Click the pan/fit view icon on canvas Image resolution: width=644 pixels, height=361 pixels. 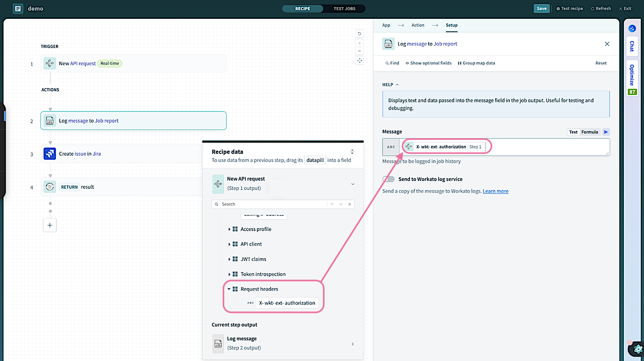coord(359,60)
